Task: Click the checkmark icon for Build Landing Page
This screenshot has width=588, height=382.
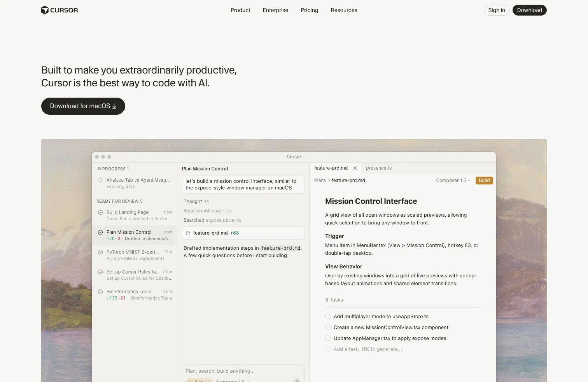Action: (x=100, y=212)
